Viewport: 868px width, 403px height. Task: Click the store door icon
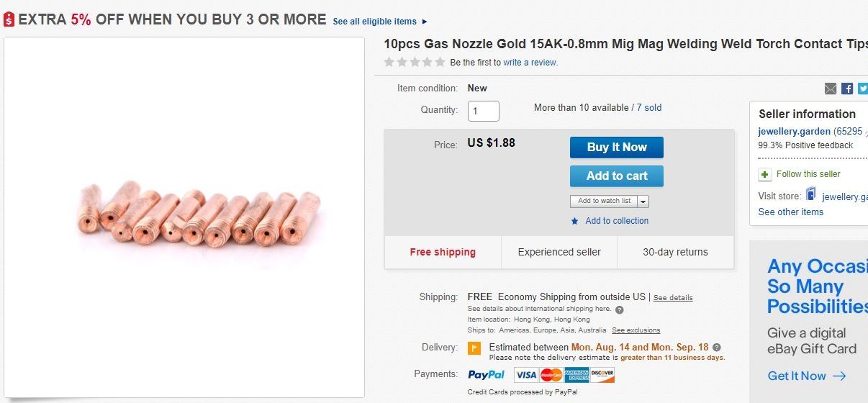[811, 195]
